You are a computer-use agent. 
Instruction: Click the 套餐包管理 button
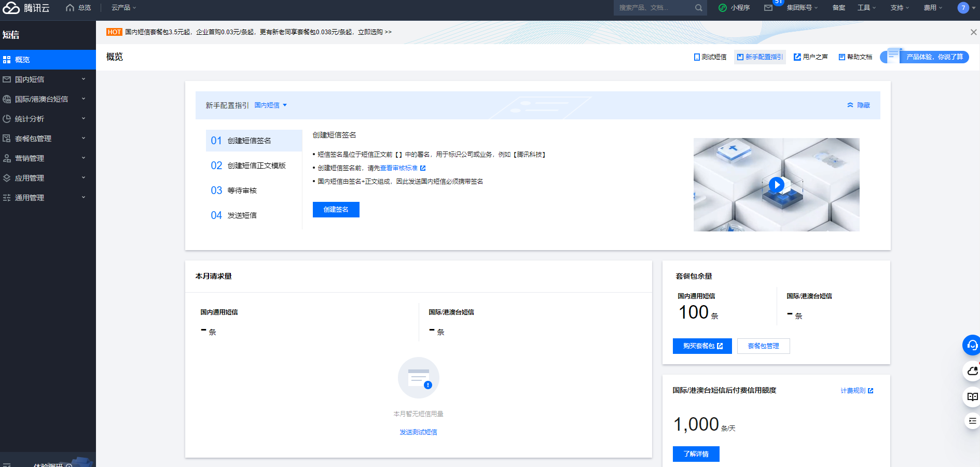point(763,346)
